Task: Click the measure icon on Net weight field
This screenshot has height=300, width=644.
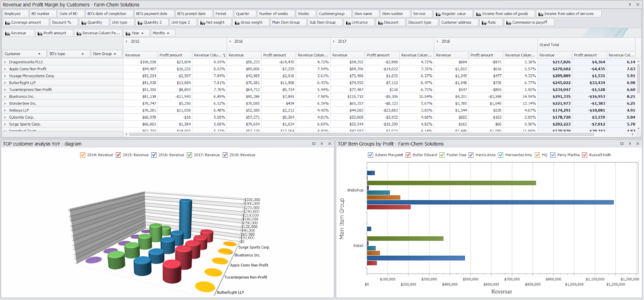Action: tap(202, 23)
